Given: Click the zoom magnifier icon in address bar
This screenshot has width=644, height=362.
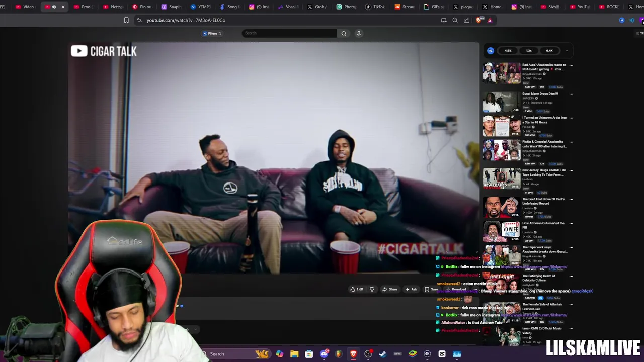Looking at the screenshot, I should (455, 20).
